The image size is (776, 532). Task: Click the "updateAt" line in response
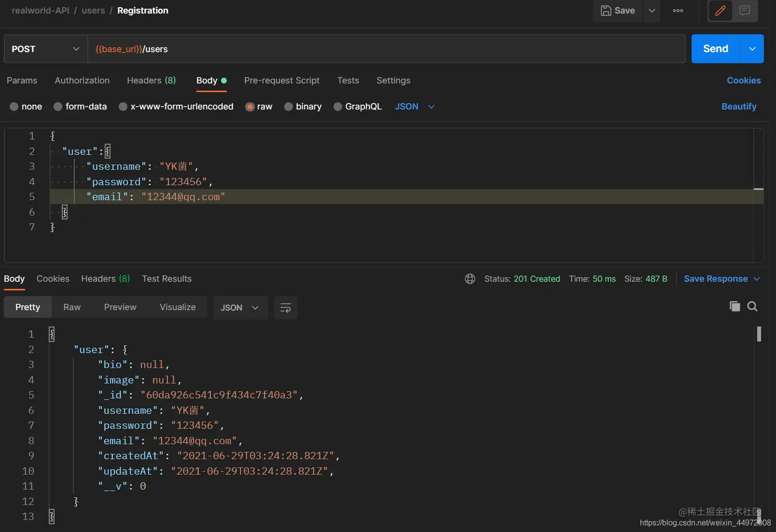pos(216,471)
